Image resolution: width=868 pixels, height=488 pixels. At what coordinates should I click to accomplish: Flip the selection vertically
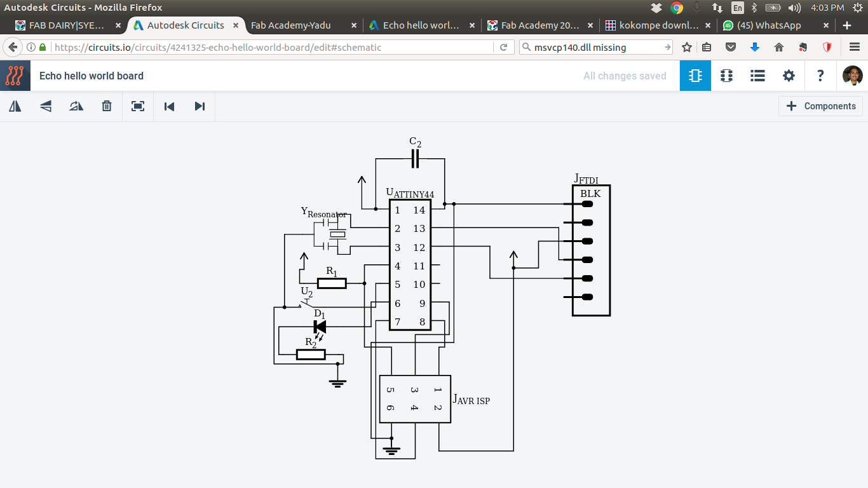(46, 106)
